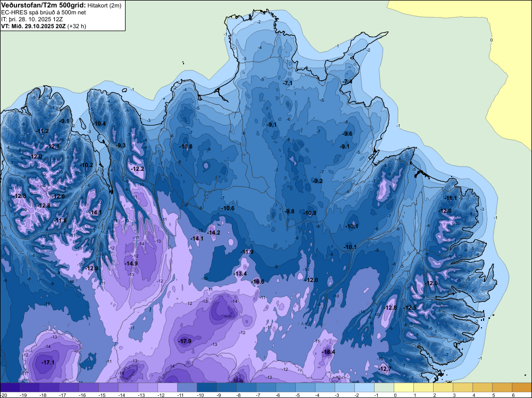This screenshot has height=398, width=532.
Task: Click the -18.4 temperature value on the map
Action: (x=328, y=352)
